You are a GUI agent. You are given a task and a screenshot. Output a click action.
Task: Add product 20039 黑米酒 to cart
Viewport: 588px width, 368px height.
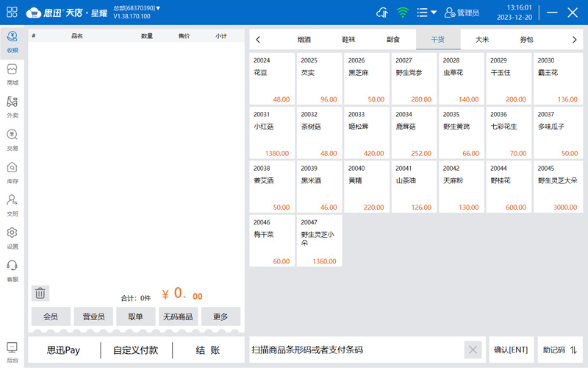[319, 187]
